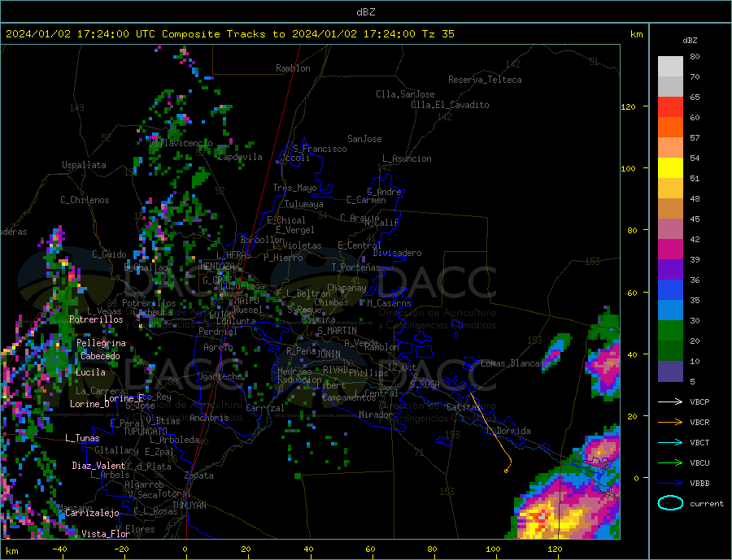The image size is (732, 560).
Task: Click the '-40' tick on the bottom axis
Action: (59, 549)
